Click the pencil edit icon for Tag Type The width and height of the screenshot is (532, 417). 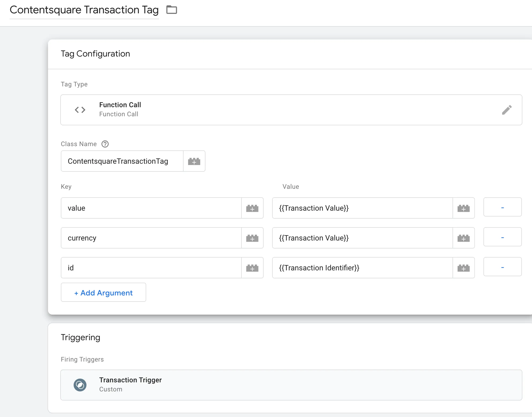click(506, 110)
